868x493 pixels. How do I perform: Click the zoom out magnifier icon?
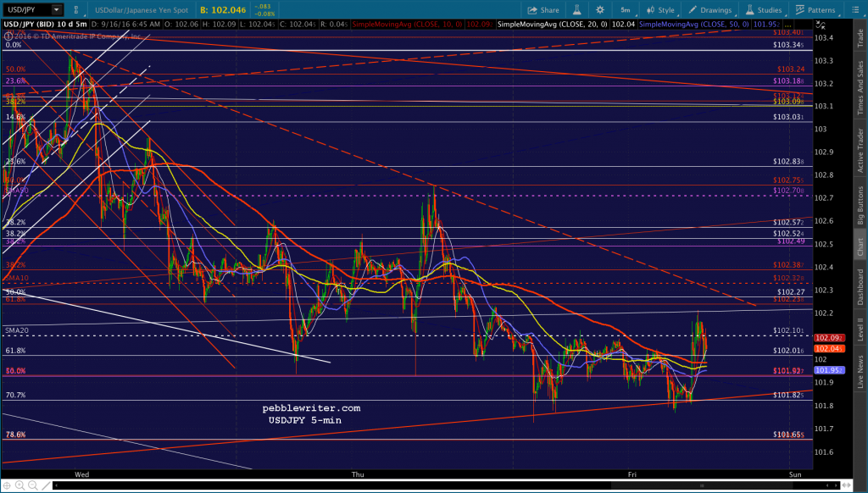[33, 485]
